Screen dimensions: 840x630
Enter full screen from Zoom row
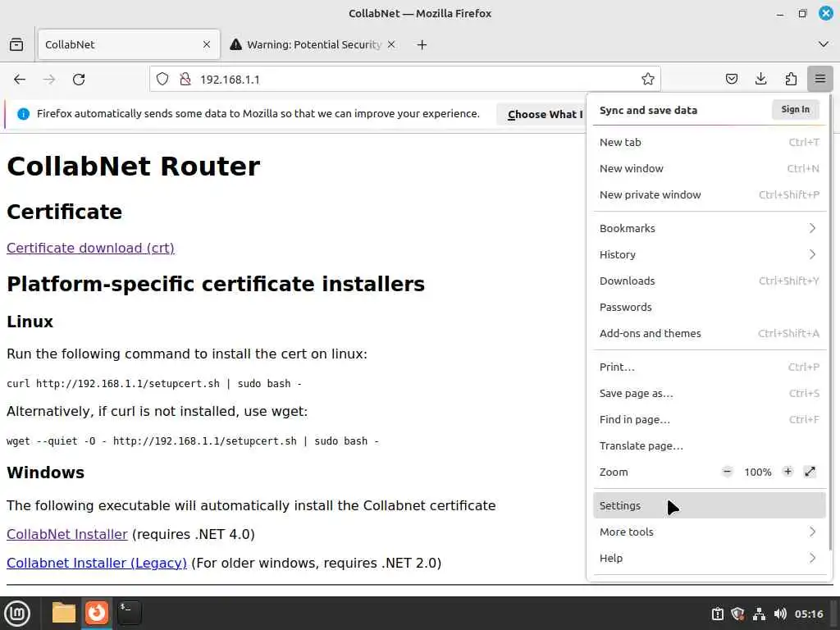[810, 472]
